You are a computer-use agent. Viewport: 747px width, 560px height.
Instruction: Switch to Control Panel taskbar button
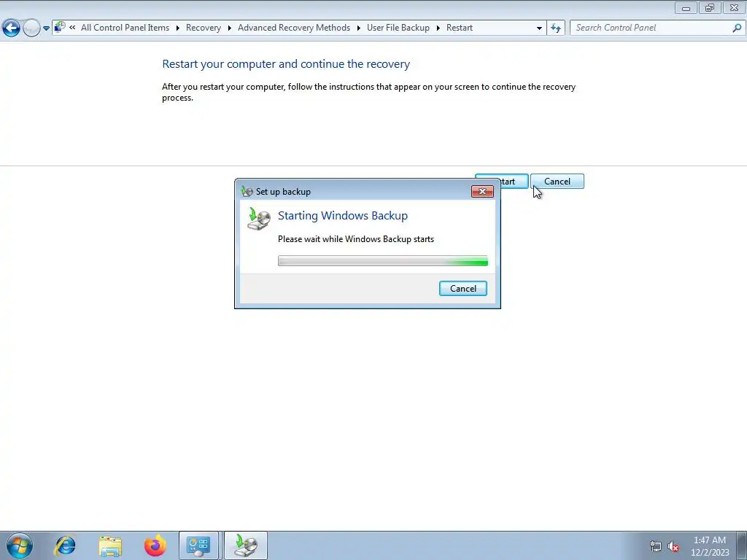(x=198, y=545)
